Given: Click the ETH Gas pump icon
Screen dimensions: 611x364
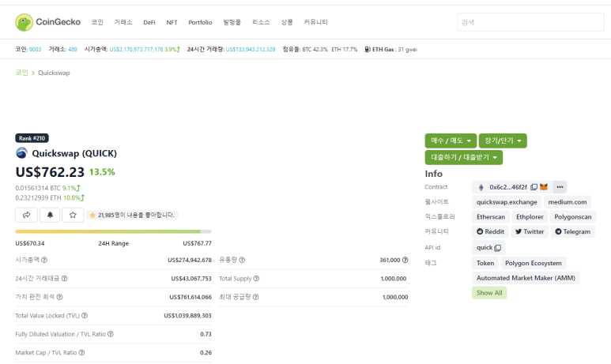Looking at the screenshot, I should 368,50.
